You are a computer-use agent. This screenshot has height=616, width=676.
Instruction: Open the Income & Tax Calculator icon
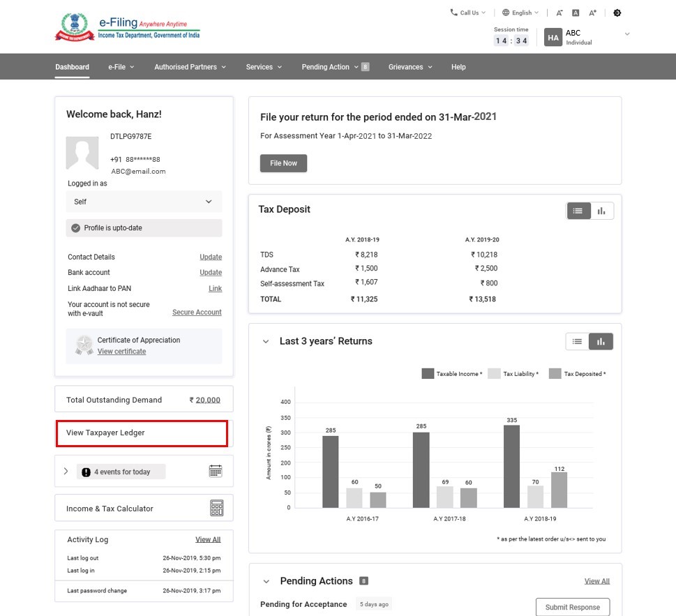click(216, 509)
